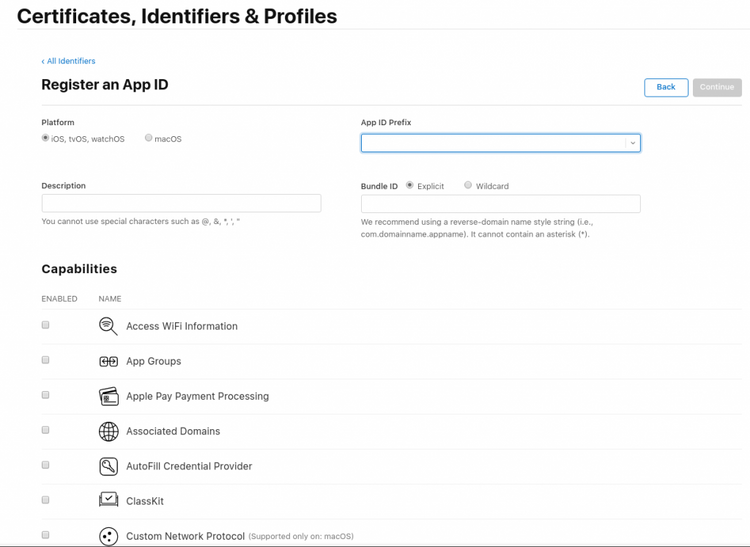The width and height of the screenshot is (750, 547).
Task: Focus the Description input field
Action: 181,203
